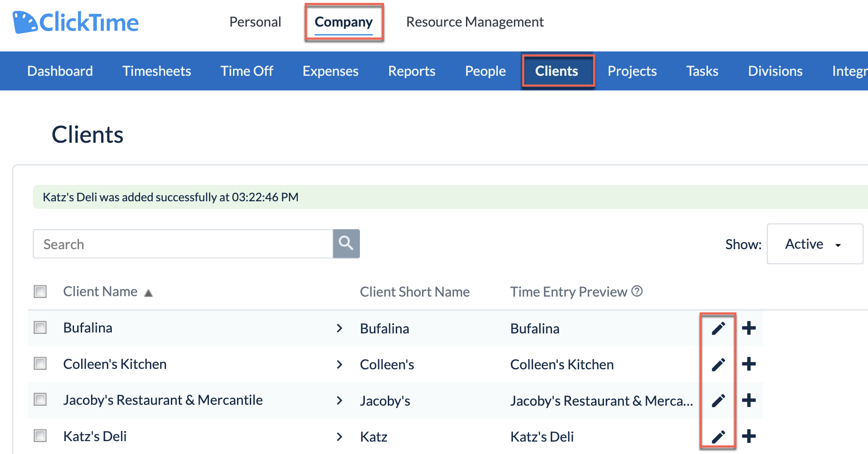Open Jacoby's Restaurant & Mercantile client name
This screenshot has width=868, height=454.
[163, 400]
